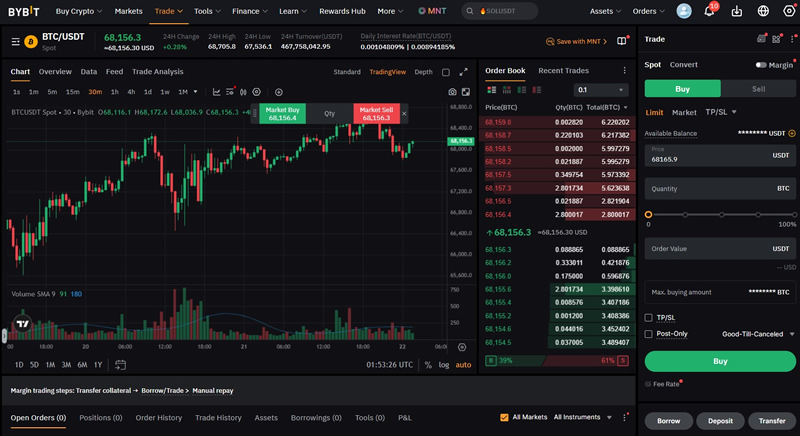
Task: Close the quick market order bar
Action: click(404, 113)
